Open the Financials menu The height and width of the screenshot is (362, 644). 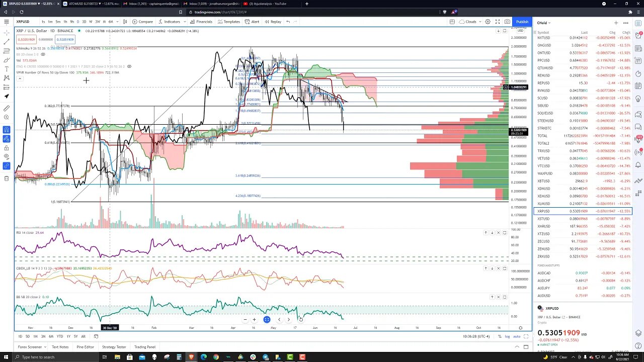(201, 22)
